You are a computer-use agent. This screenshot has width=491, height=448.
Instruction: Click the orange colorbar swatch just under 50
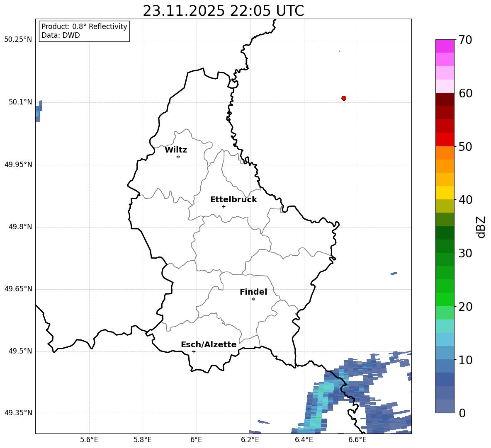point(445,153)
